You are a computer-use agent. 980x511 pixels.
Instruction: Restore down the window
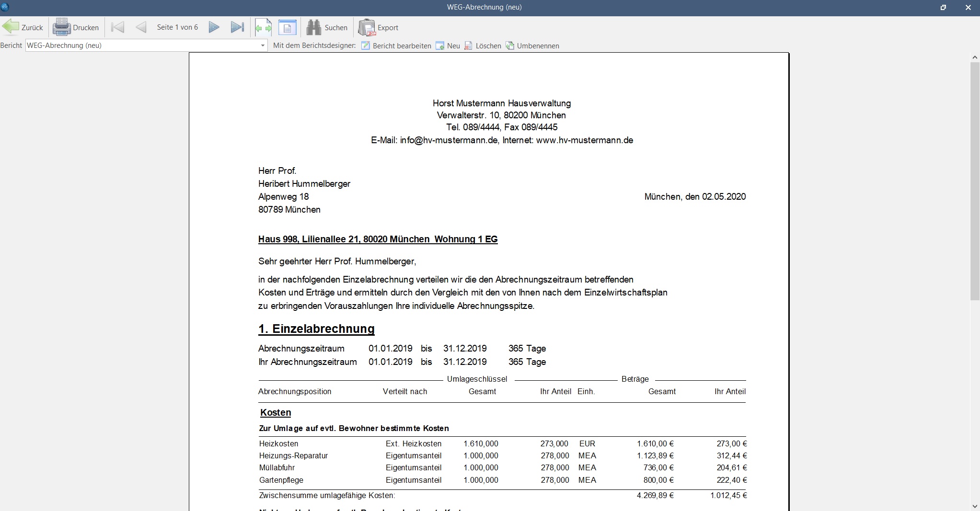tap(943, 7)
